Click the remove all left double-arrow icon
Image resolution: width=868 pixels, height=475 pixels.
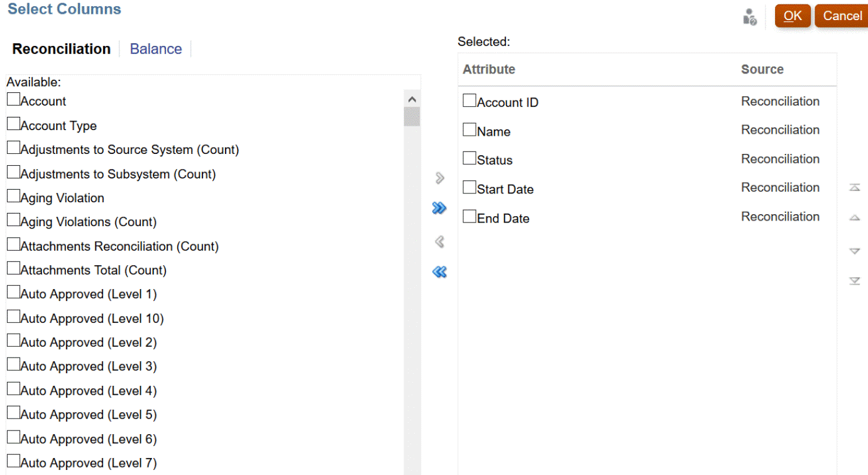point(439,272)
